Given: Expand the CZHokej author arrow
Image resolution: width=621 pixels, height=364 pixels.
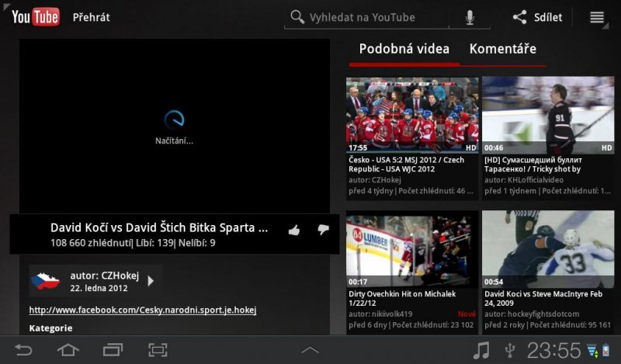Looking at the screenshot, I should 151,281.
